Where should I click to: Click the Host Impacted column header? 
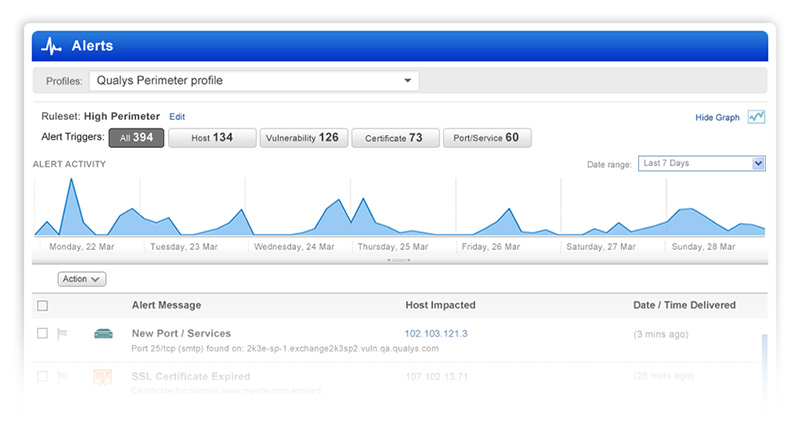440,305
